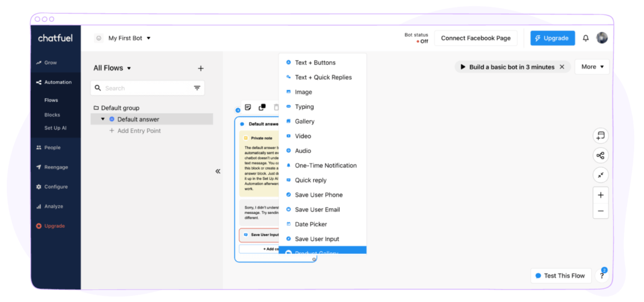Click the Analyze bar chart icon
The image size is (644, 302).
38,206
